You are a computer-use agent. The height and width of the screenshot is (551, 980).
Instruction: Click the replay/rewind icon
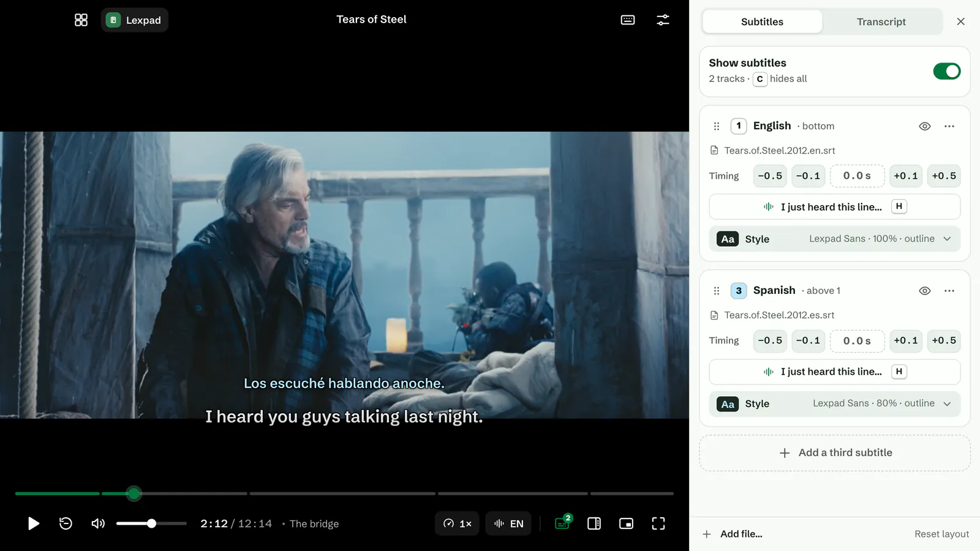[66, 523]
